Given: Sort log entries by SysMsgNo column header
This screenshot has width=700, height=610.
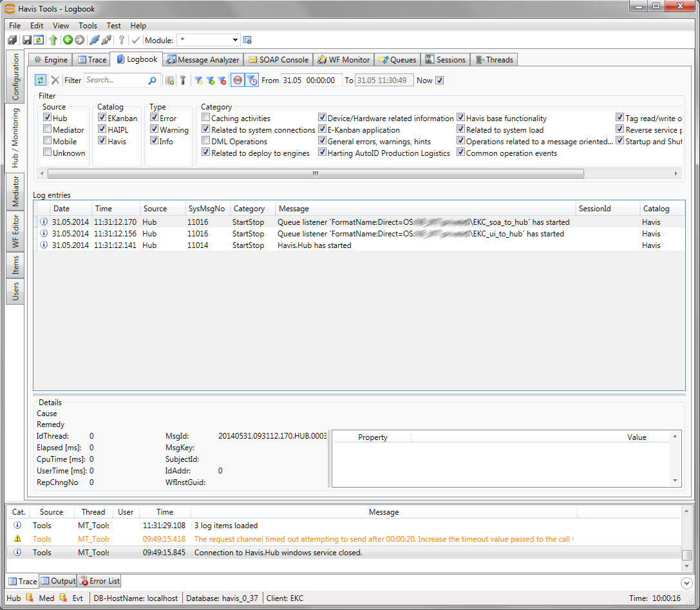Looking at the screenshot, I should click(x=207, y=209).
